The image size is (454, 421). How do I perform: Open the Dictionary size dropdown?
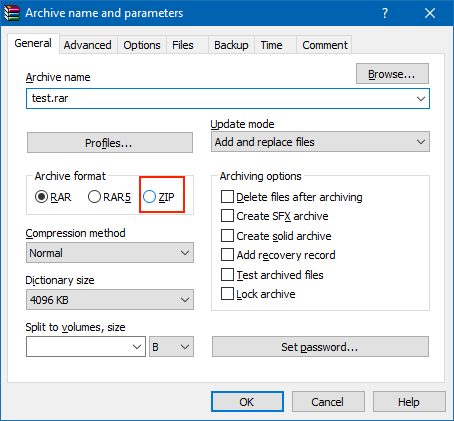pyautogui.click(x=110, y=300)
